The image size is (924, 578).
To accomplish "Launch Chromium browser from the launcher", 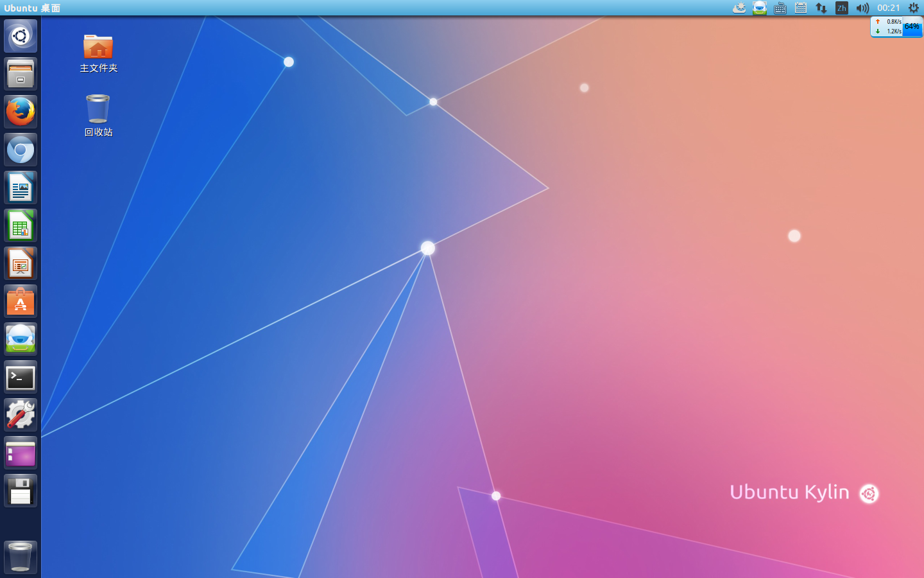I will (21, 150).
